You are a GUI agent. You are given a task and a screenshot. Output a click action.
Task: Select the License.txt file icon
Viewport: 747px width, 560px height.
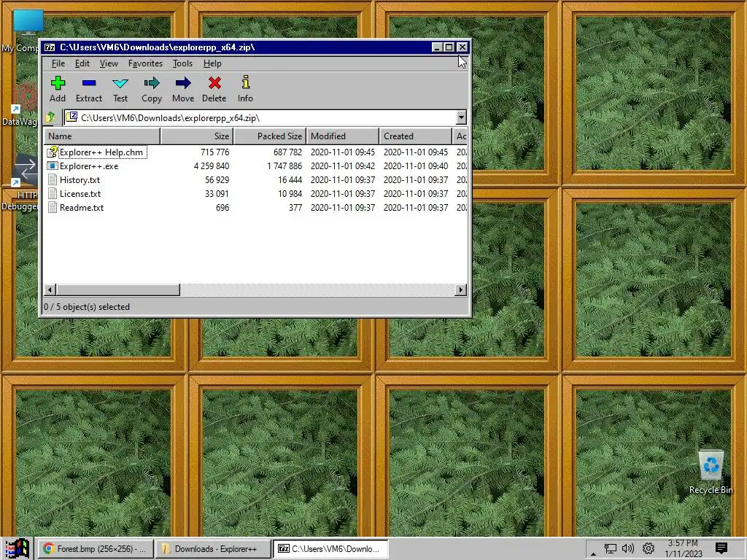coord(53,193)
